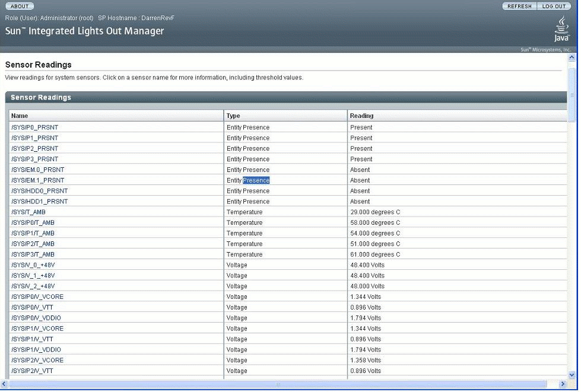
Task: Click the 48.000 Volts reading
Action: tap(367, 286)
